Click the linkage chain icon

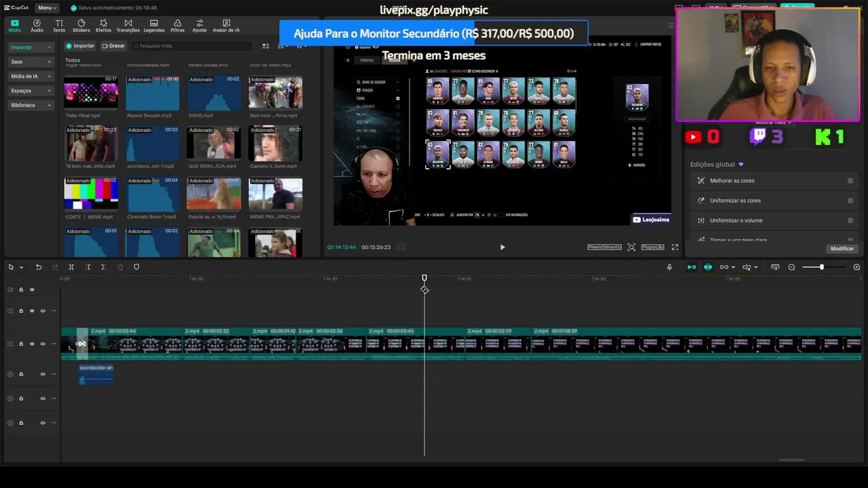click(724, 267)
